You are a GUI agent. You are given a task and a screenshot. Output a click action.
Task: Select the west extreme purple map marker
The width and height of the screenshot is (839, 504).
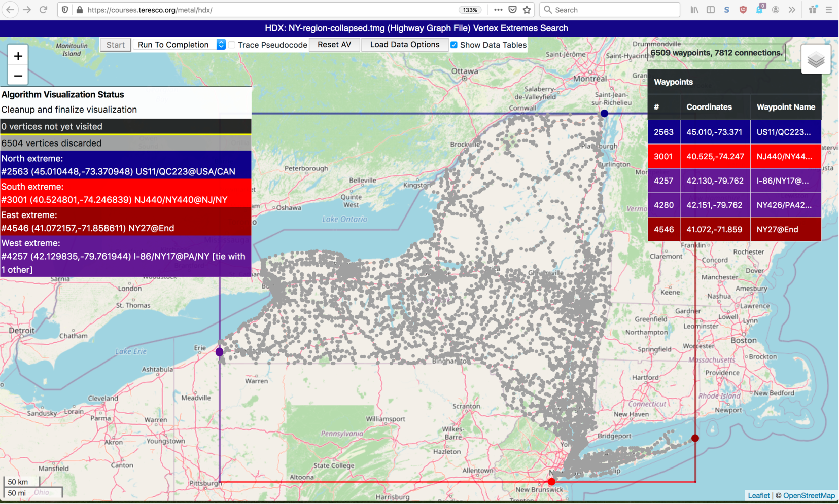(x=220, y=352)
